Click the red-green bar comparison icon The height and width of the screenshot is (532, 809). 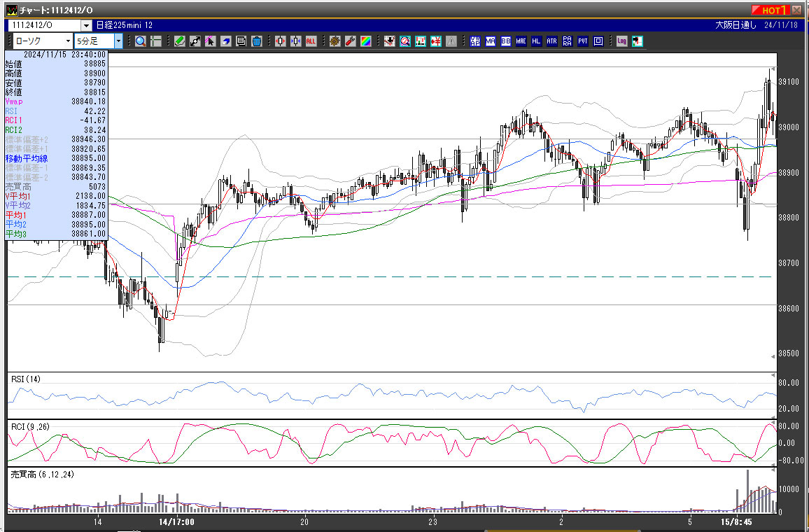pyautogui.click(x=421, y=41)
